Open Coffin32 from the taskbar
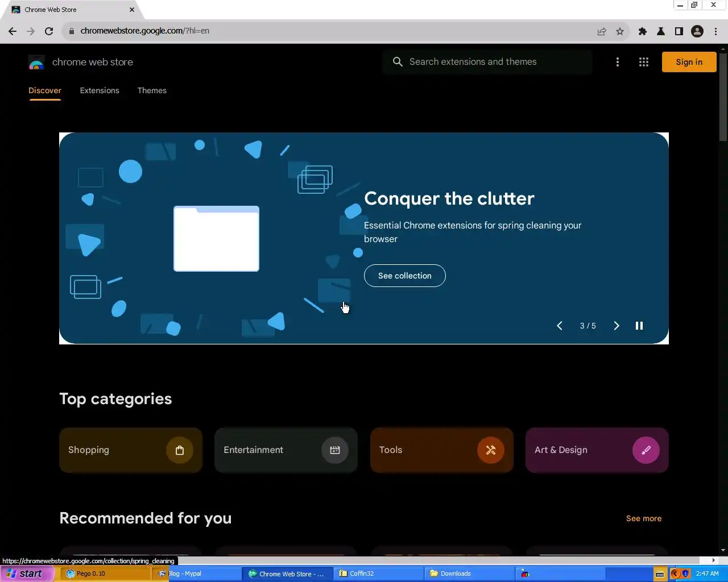Screen dimensions: 728x582 (379, 573)
